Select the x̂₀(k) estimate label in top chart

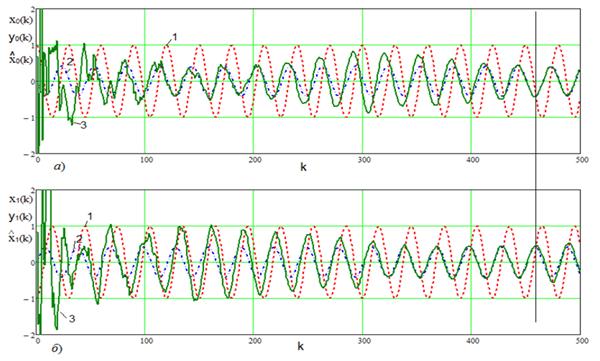pyautogui.click(x=21, y=58)
